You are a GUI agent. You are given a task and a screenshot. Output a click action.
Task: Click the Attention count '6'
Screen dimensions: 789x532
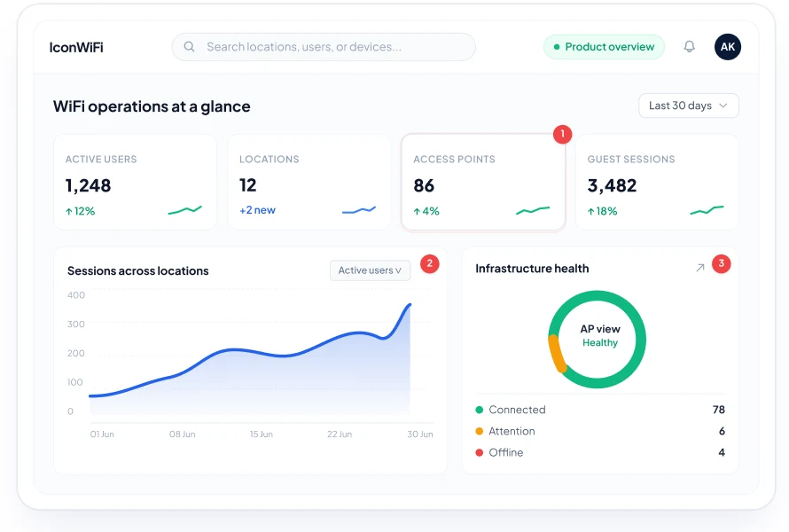(x=722, y=431)
